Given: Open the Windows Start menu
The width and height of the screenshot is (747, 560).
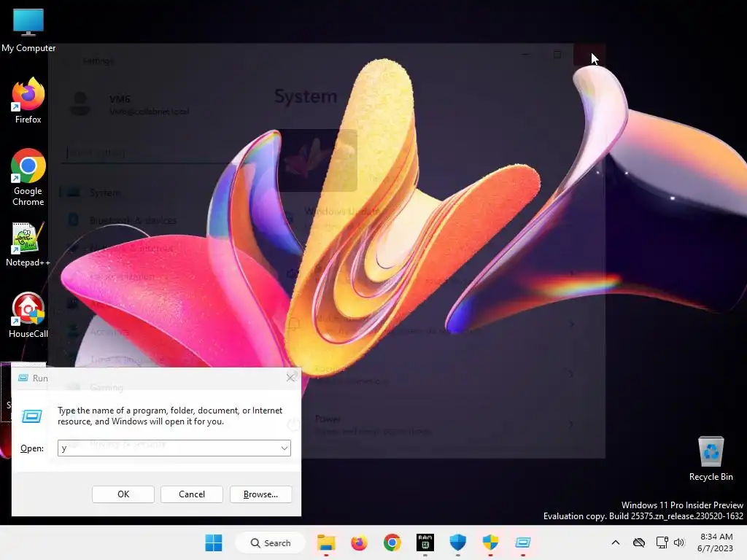Looking at the screenshot, I should [x=214, y=542].
